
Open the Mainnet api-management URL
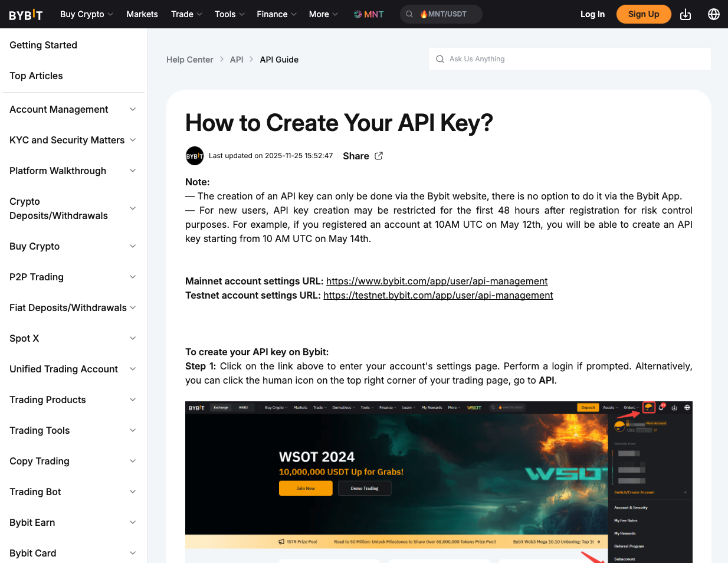(437, 281)
